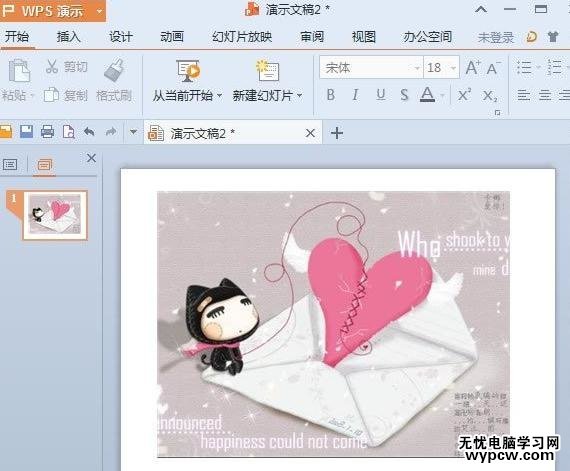Image resolution: width=570 pixels, height=471 pixels.
Task: Open font dialog launcher icon
Action: pos(497,113)
